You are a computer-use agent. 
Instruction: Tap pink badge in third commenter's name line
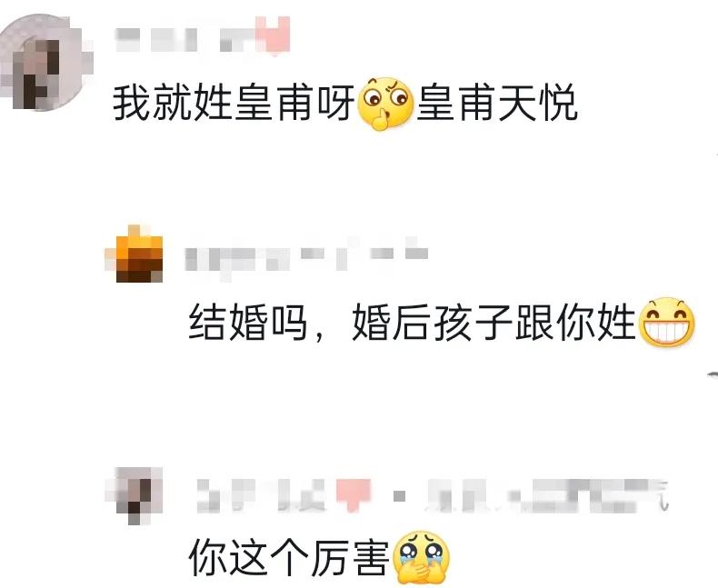point(353,494)
